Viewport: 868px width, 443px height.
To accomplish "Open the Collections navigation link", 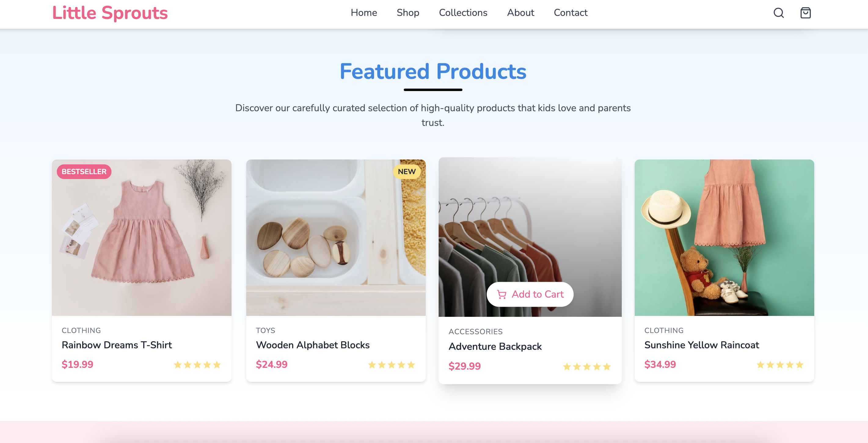I will point(463,13).
